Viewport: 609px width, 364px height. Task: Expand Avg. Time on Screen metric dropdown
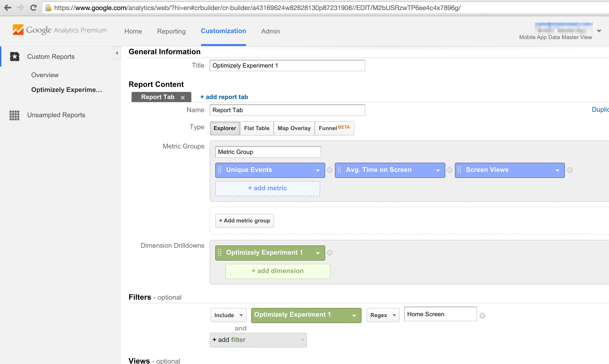click(x=438, y=170)
